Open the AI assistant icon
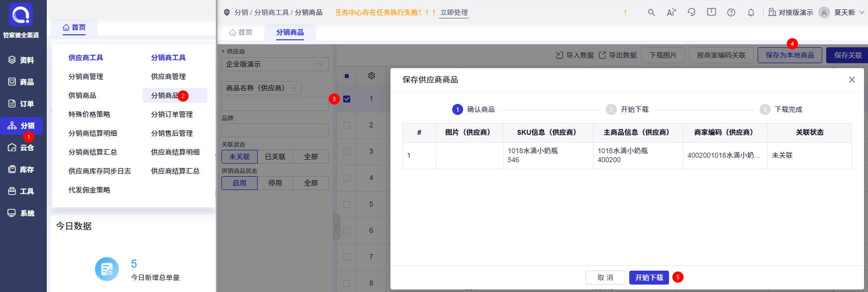This screenshot has width=868, height=292. 672,12
